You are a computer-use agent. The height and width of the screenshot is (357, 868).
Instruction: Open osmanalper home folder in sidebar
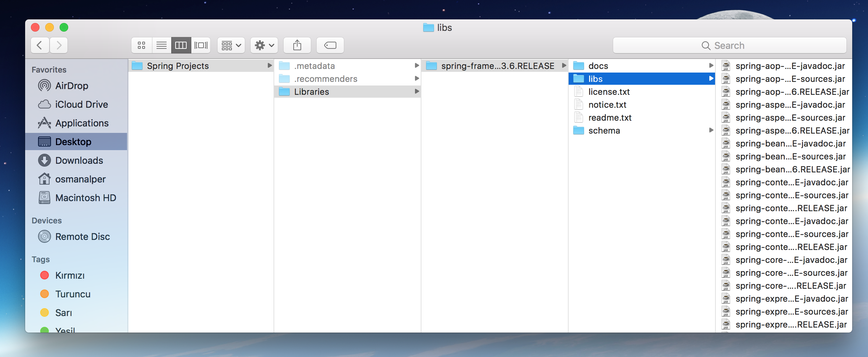(76, 179)
